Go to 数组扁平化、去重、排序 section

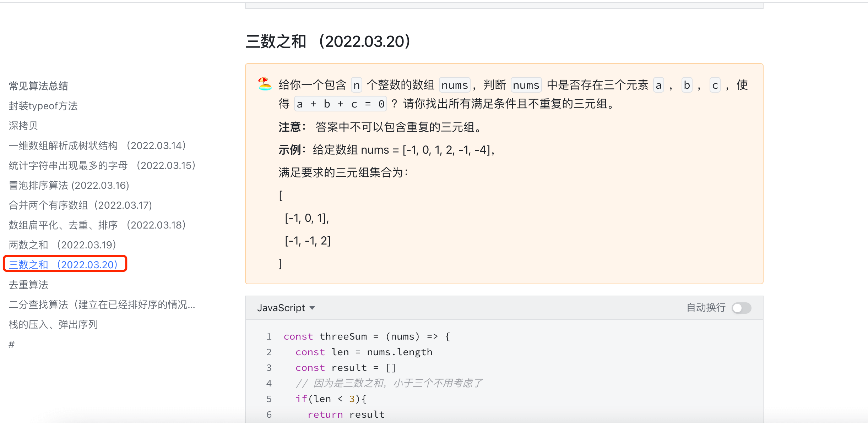tap(97, 225)
